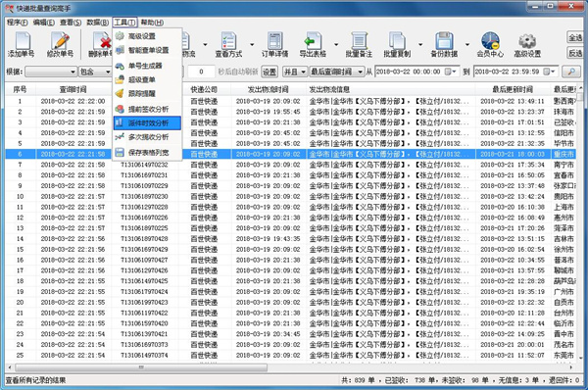This screenshot has height=390, width=588.
Task: Click the 修改单号 pencil icon
Action: pyautogui.click(x=60, y=40)
